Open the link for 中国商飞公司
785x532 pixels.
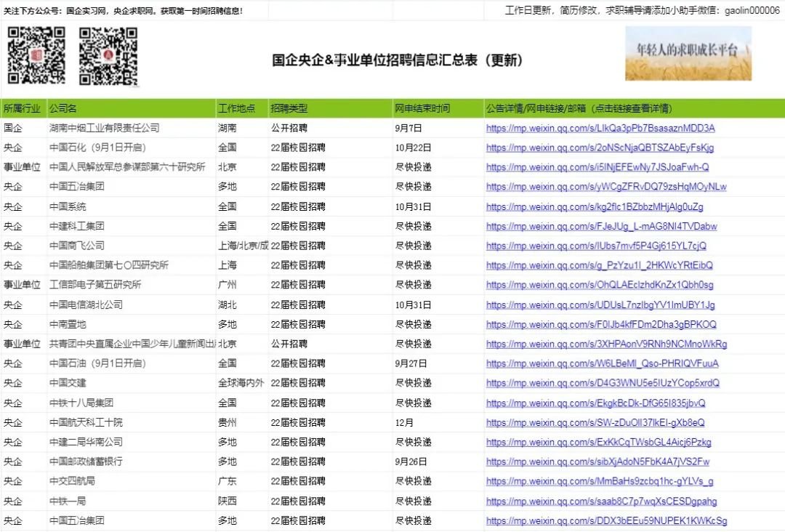596,246
